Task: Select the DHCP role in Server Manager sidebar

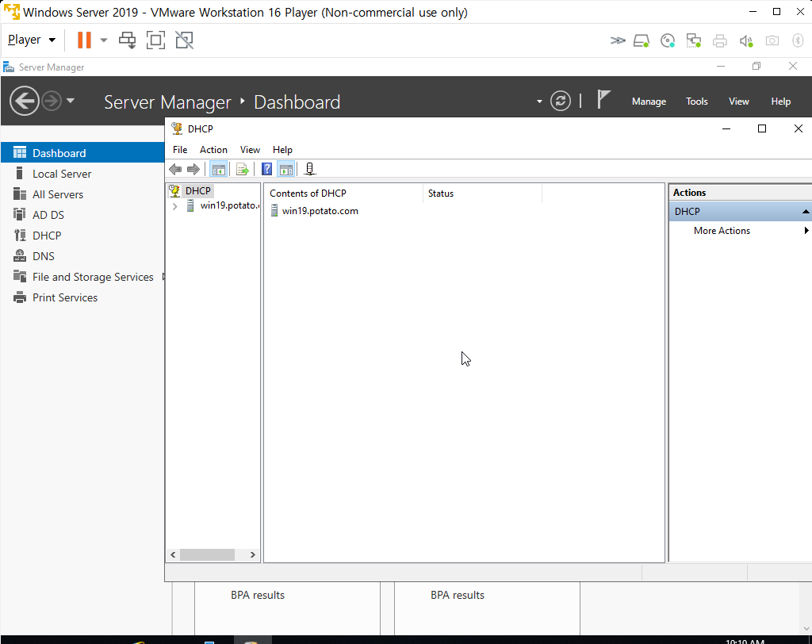Action: 82,236
